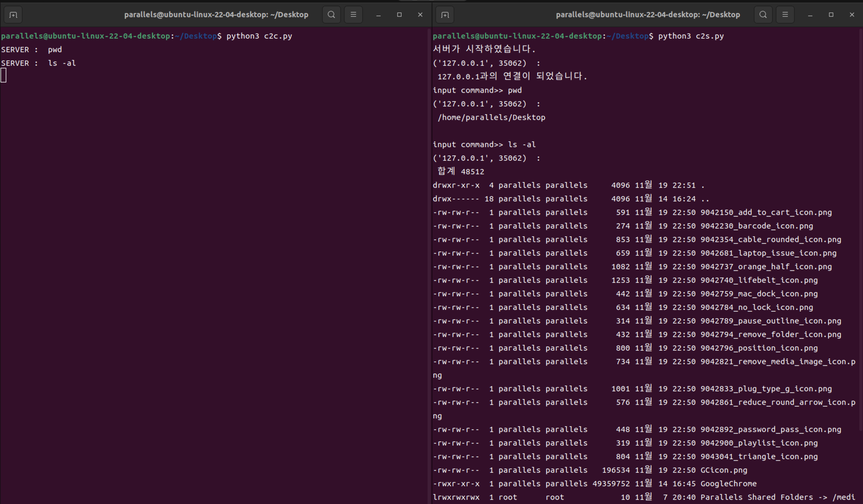Viewport: 863px width, 504px height.
Task: Open new tab in left terminal window
Action: click(x=13, y=15)
